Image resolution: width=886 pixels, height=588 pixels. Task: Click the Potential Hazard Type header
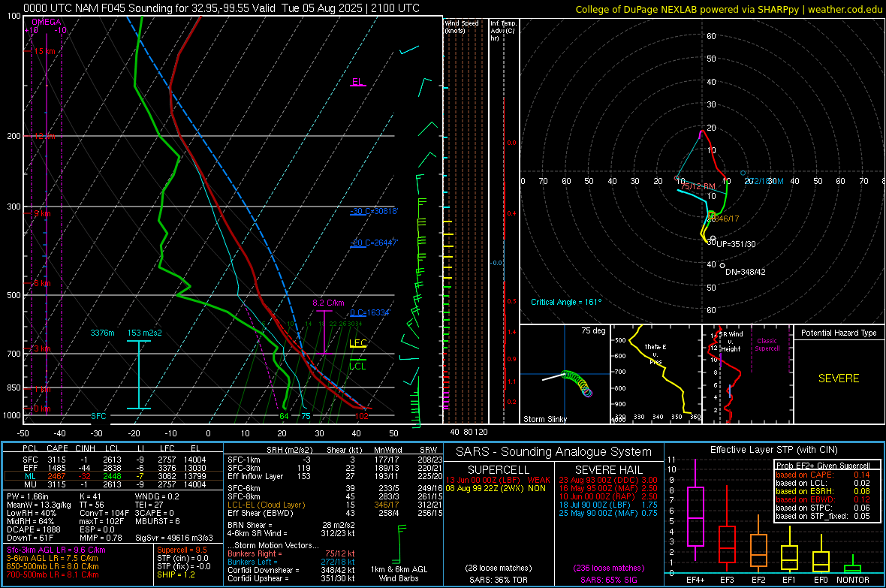point(839,333)
